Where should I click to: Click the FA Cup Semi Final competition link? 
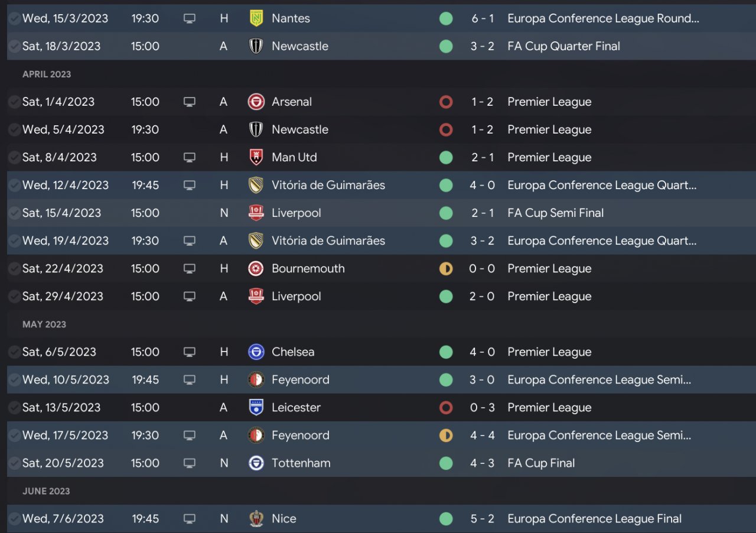[x=555, y=213]
